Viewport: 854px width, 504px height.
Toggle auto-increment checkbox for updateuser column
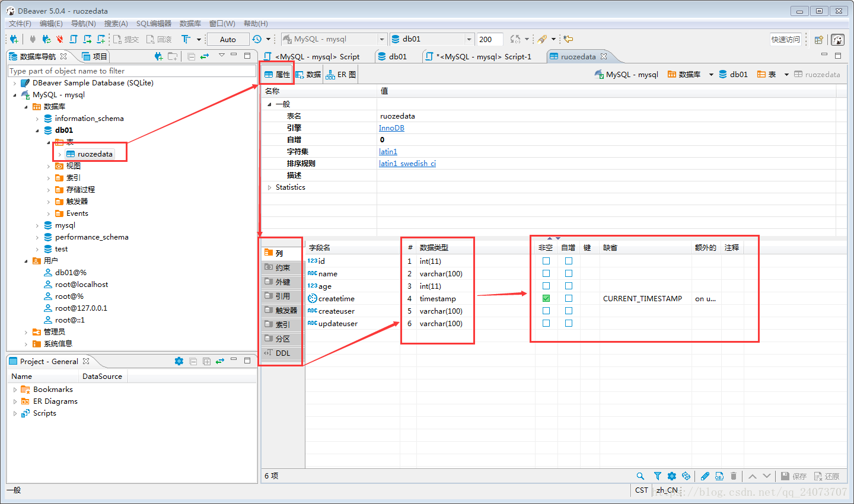(569, 323)
